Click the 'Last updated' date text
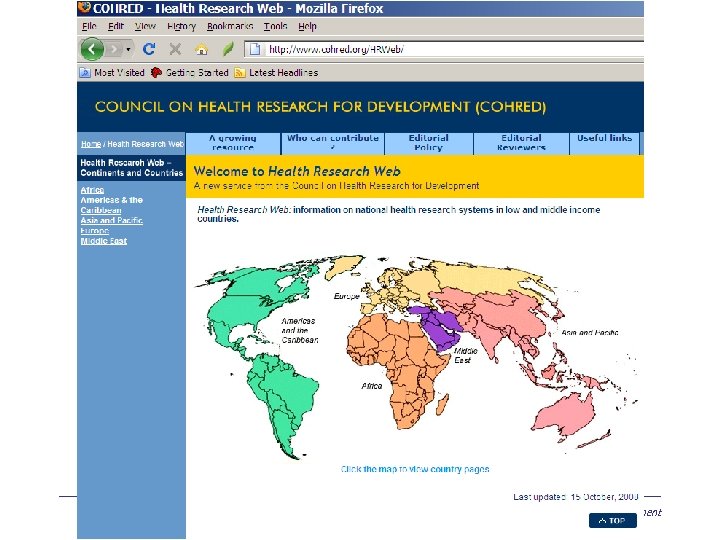 (x=576, y=497)
